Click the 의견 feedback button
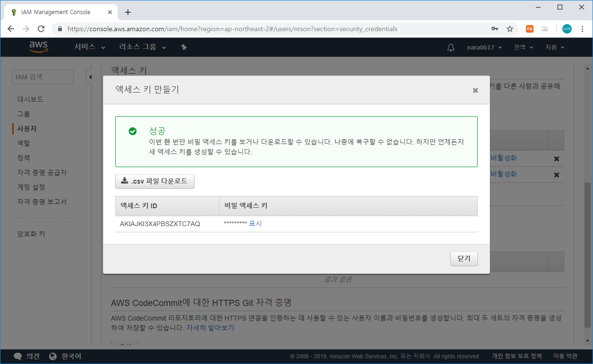593x364 pixels. [x=27, y=356]
